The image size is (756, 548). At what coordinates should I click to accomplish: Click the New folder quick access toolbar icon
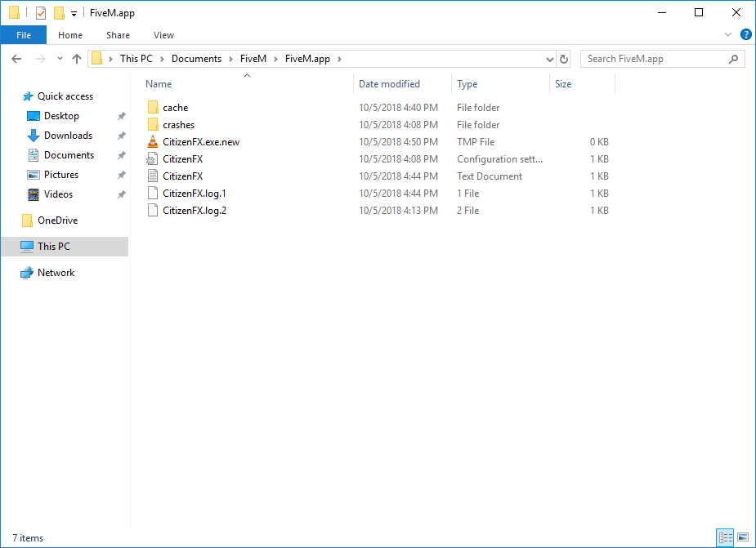pos(59,13)
